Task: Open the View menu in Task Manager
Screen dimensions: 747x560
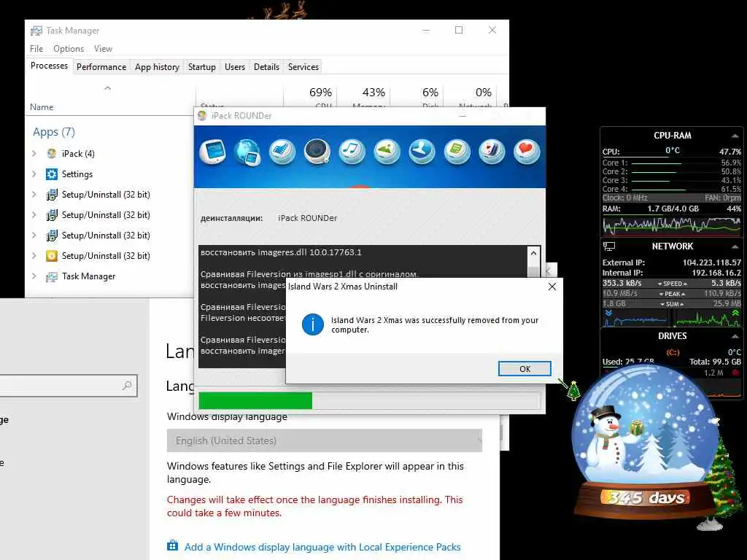Action: click(103, 49)
